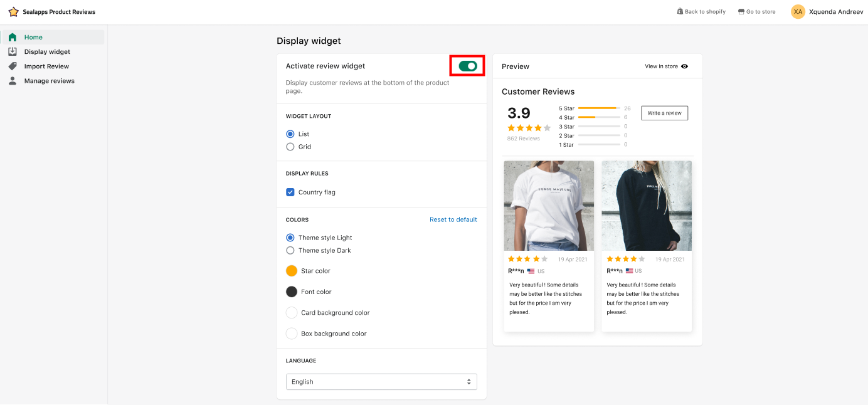
Task: Choose Theme style Dark radio option
Action: point(290,250)
